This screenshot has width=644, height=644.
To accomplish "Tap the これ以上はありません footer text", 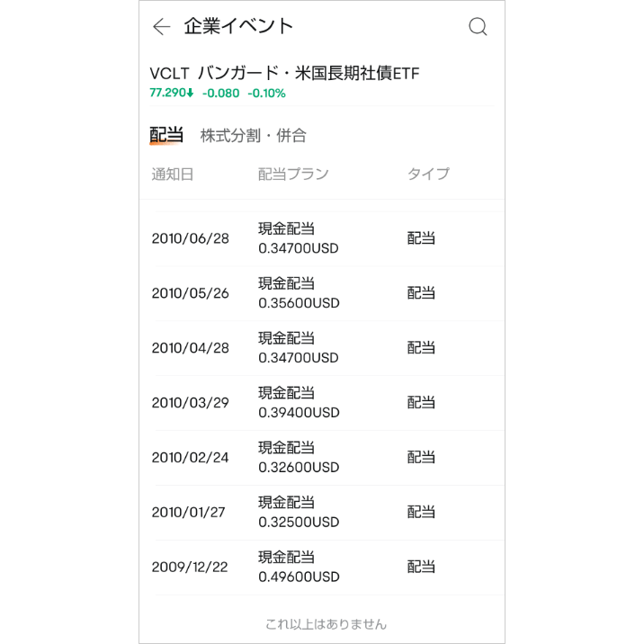I will (326, 624).
